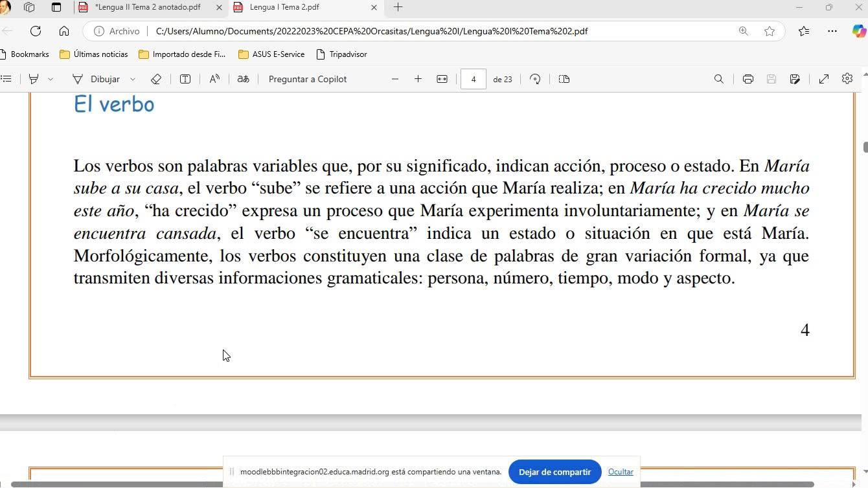Open browser settings and more menu
This screenshot has height=488, width=868.
(x=832, y=31)
